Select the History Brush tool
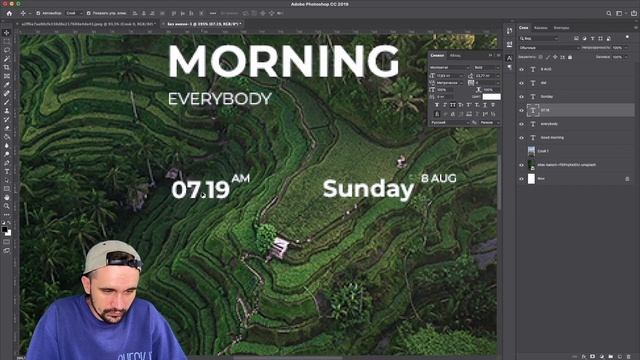Screen dimensions: 640x360 coord(7,120)
